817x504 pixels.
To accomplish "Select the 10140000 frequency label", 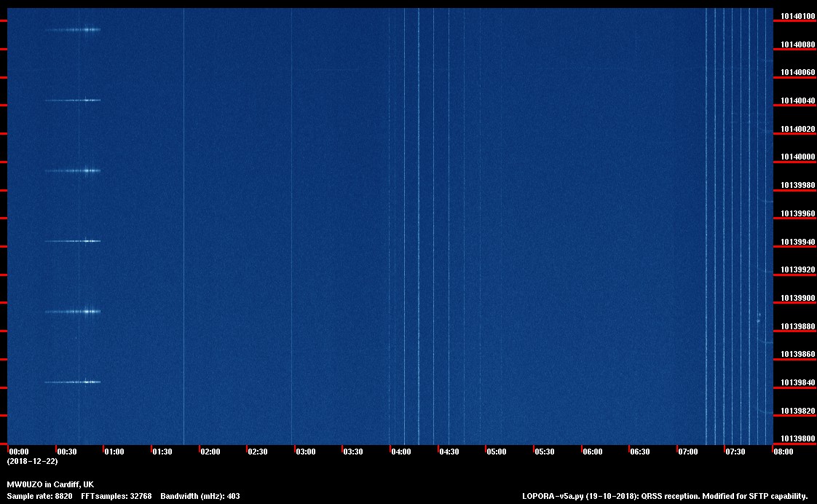I will (798, 157).
